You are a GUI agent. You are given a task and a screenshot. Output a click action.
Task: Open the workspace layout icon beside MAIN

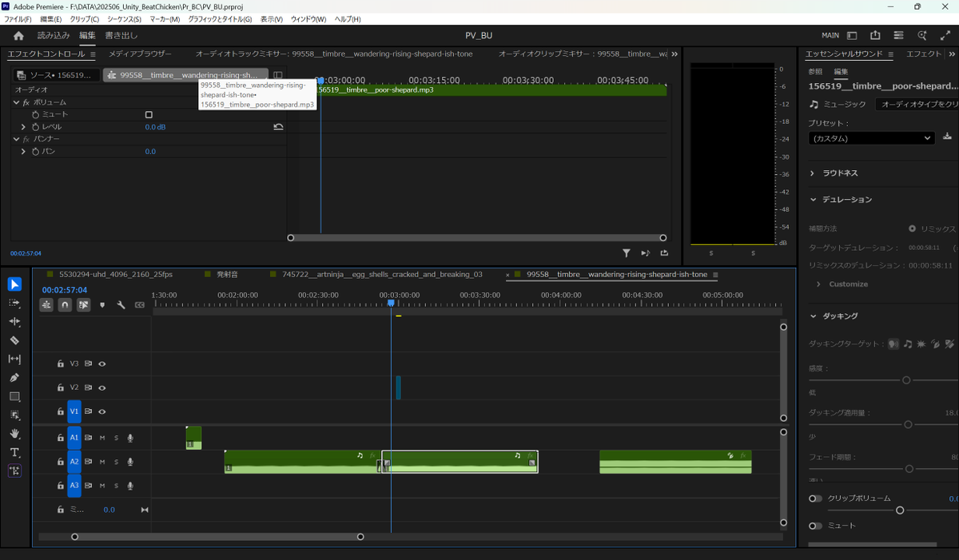(852, 35)
